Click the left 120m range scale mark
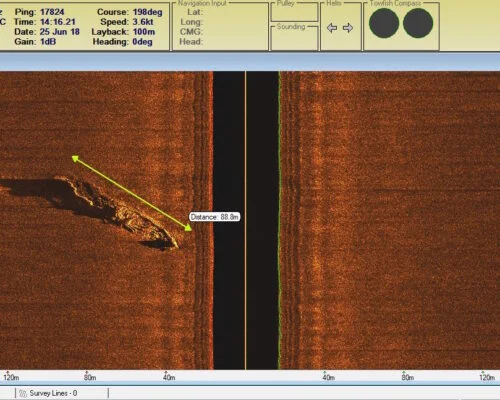The width and height of the screenshot is (500, 400). 11,377
